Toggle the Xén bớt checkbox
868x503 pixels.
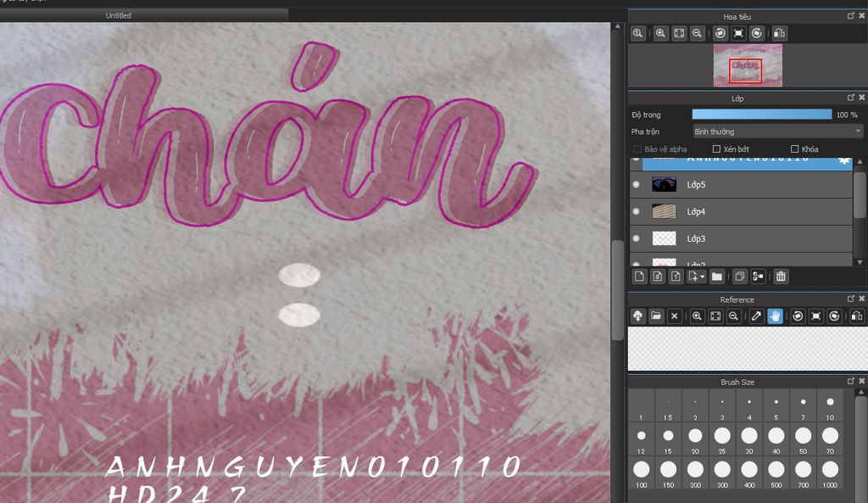pyautogui.click(x=716, y=149)
